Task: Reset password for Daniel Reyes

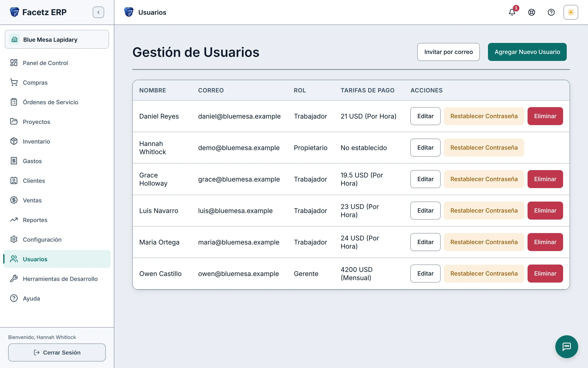Action: click(x=484, y=116)
